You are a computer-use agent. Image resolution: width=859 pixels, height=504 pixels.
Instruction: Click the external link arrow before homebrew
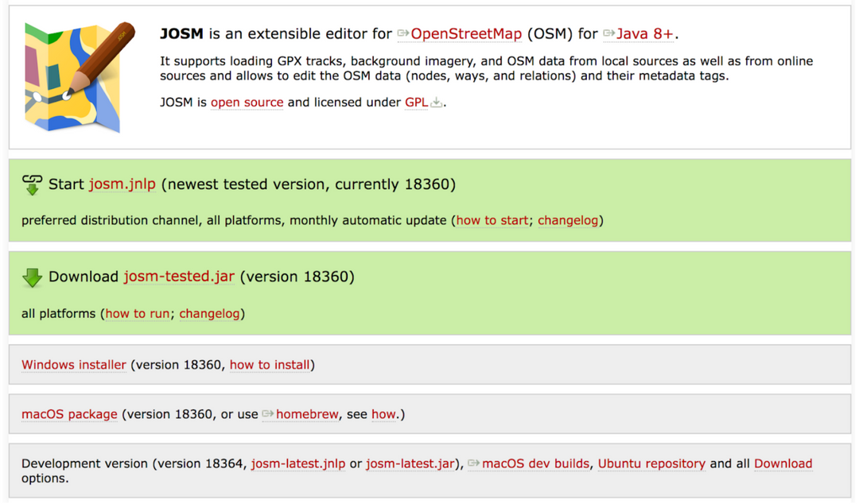[x=268, y=414]
